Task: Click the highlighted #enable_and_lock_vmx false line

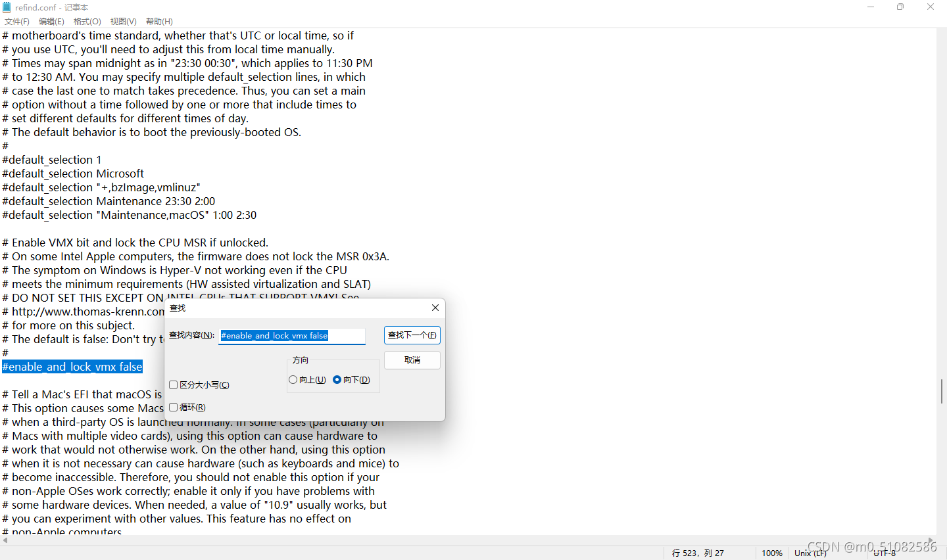Action: [x=72, y=367]
